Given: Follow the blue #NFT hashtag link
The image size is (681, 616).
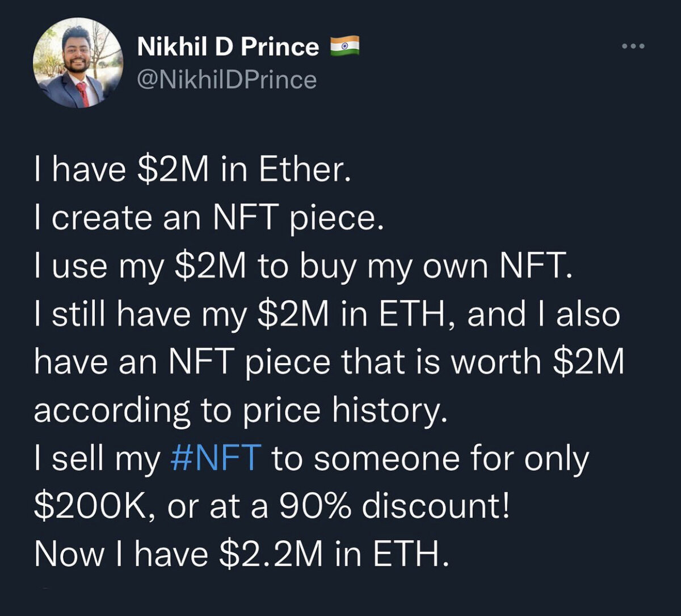Looking at the screenshot, I should [x=216, y=459].
